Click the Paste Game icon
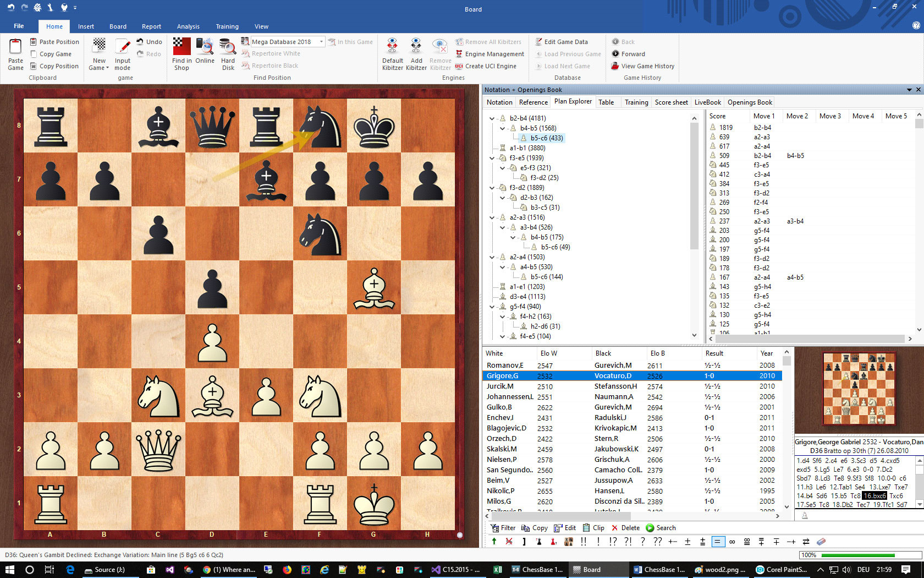 click(15, 53)
